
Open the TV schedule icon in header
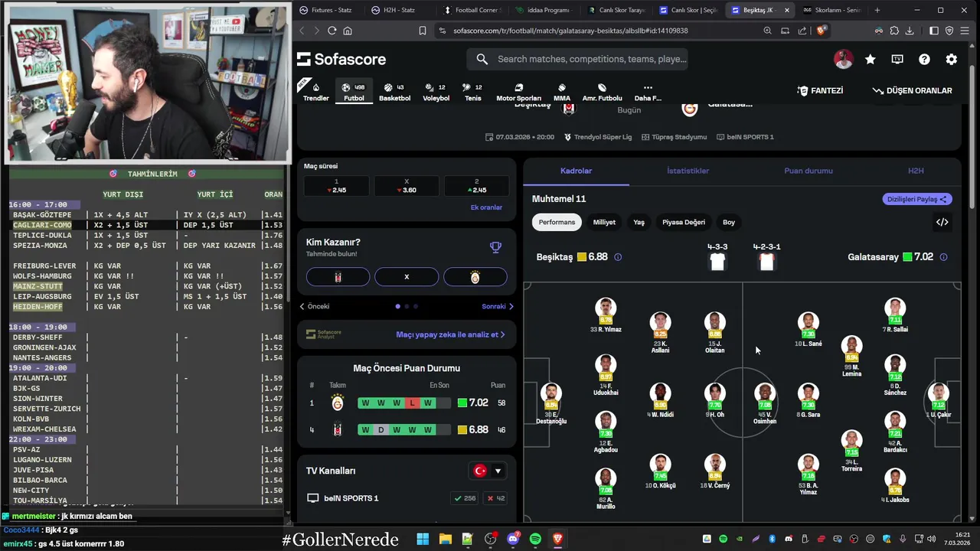pos(897,59)
